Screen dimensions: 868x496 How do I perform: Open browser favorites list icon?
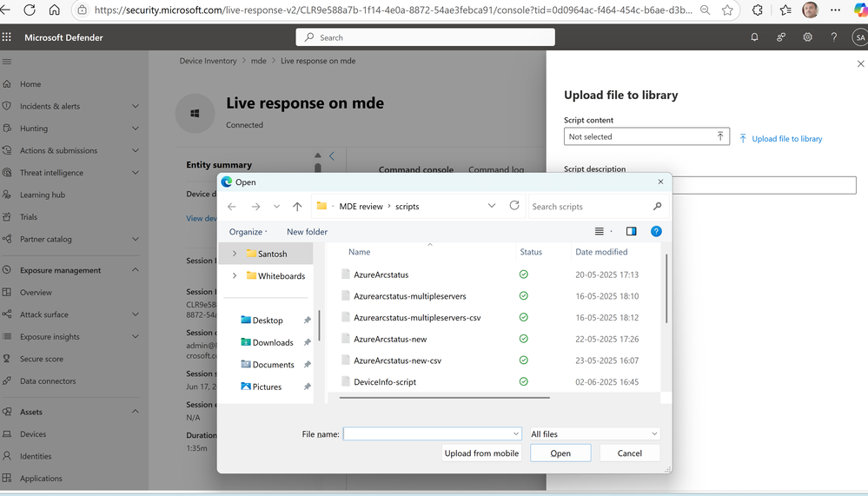[x=785, y=10]
